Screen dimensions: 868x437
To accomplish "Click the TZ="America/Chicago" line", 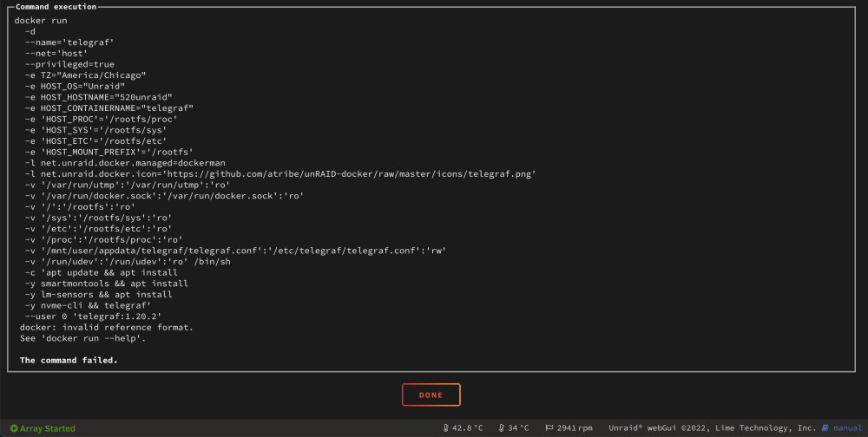I will click(85, 75).
